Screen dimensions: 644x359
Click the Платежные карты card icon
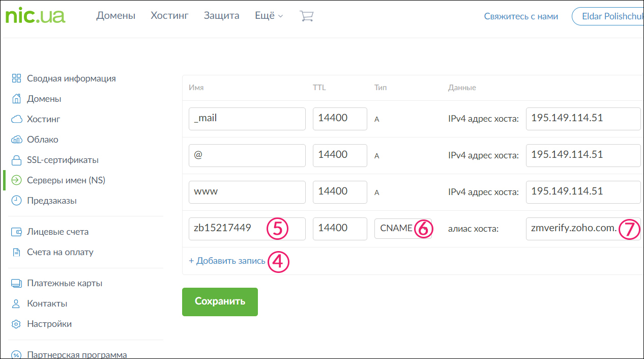tap(17, 283)
